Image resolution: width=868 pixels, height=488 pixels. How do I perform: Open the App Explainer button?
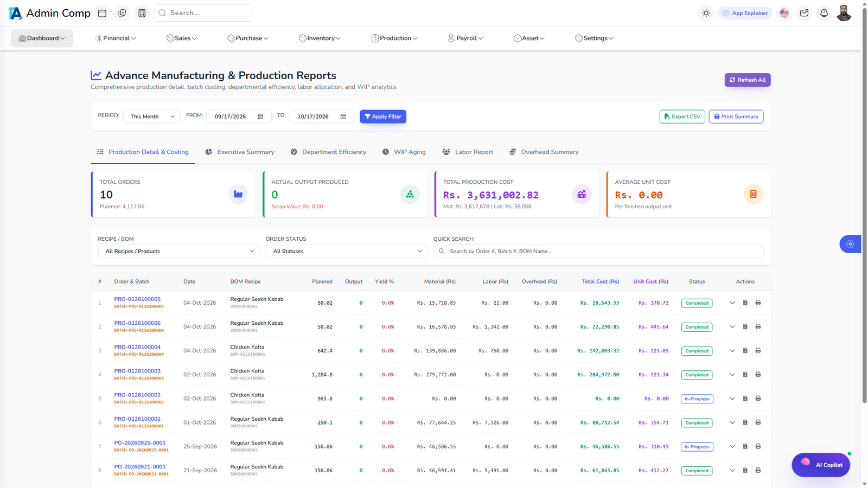click(745, 13)
